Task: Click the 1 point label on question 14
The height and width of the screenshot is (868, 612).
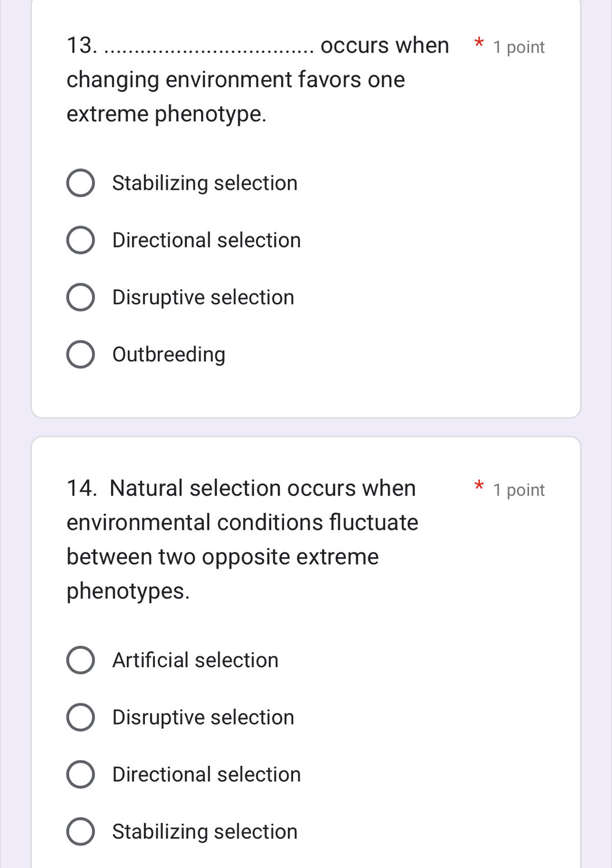Action: [518, 489]
